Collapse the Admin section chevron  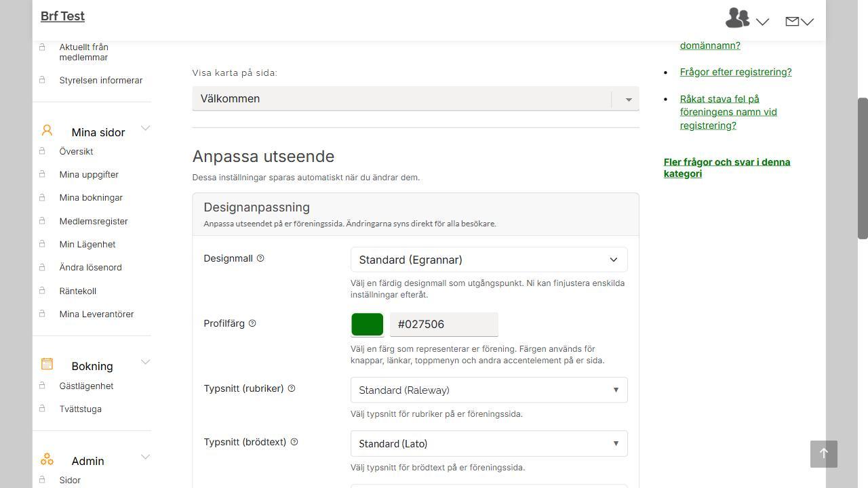click(145, 457)
